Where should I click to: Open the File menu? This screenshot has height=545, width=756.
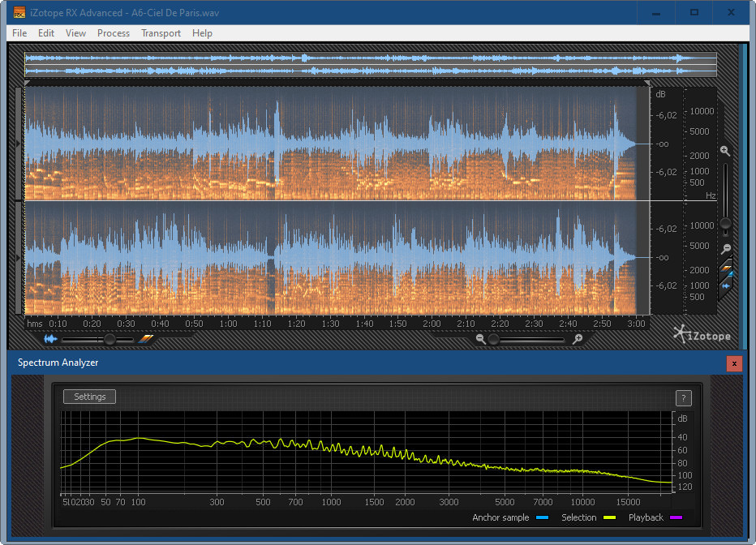pos(19,33)
